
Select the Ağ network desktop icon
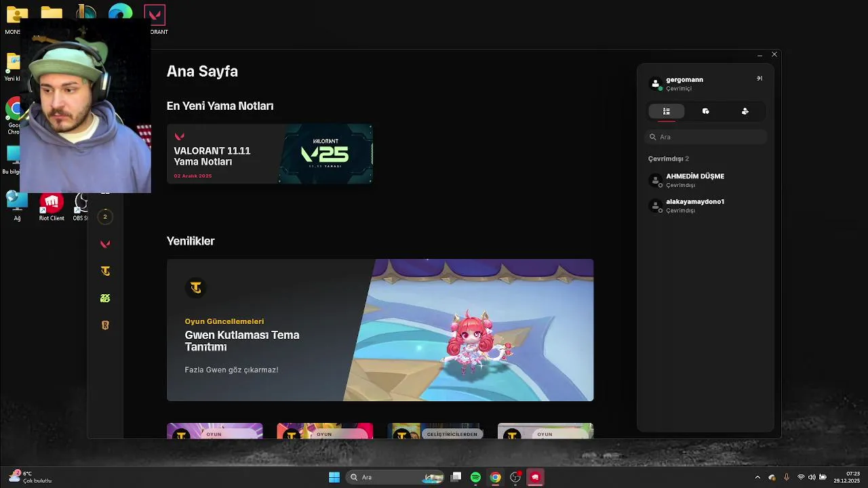[x=17, y=207]
